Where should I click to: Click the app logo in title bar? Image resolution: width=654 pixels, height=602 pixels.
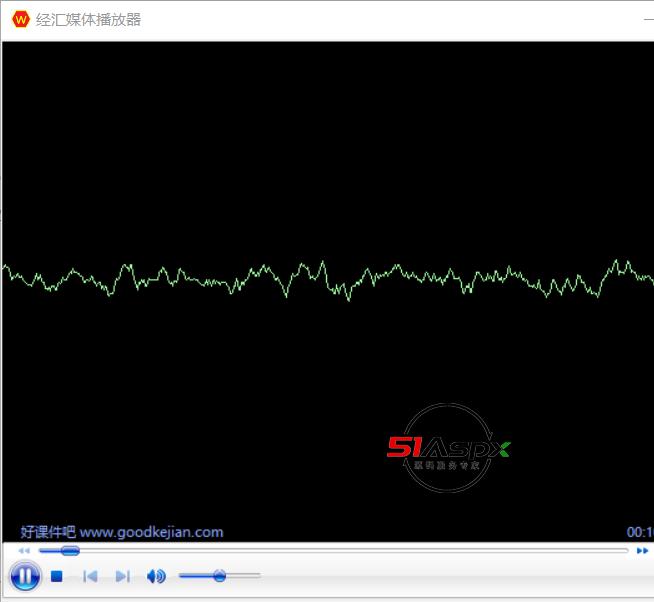click(x=20, y=19)
